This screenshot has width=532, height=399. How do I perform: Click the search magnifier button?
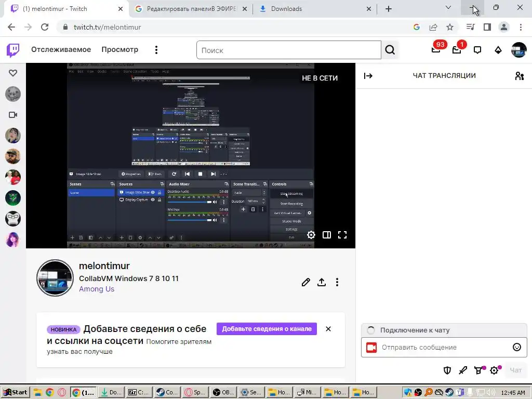(390, 50)
